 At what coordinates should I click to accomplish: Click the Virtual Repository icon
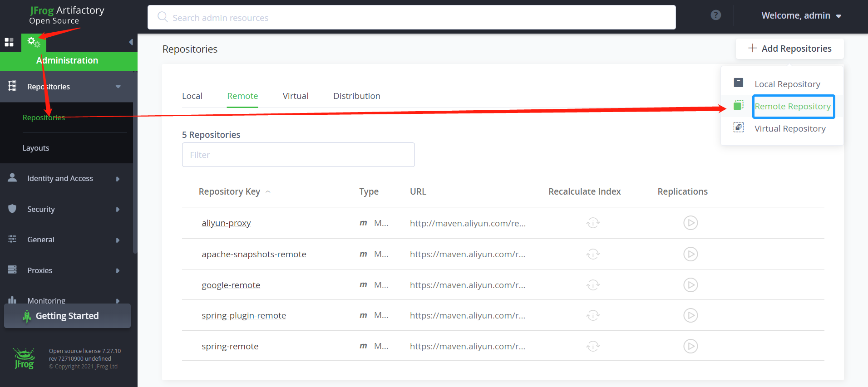[x=739, y=127]
